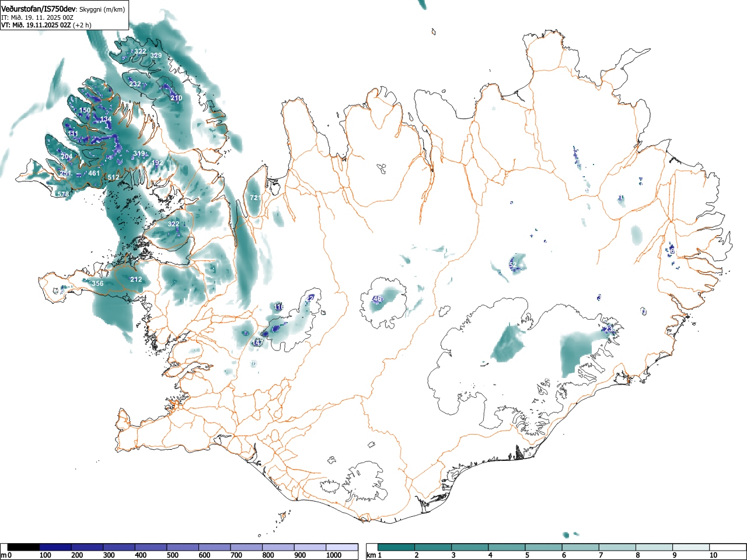Click the 232 visibility value on map

[135, 84]
